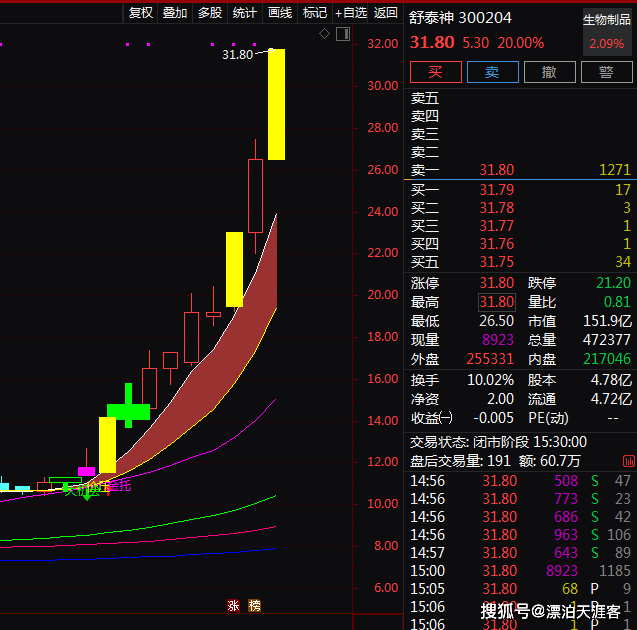The image size is (637, 630).
Task: Open the 复权 adjustment option
Action: pyautogui.click(x=141, y=12)
